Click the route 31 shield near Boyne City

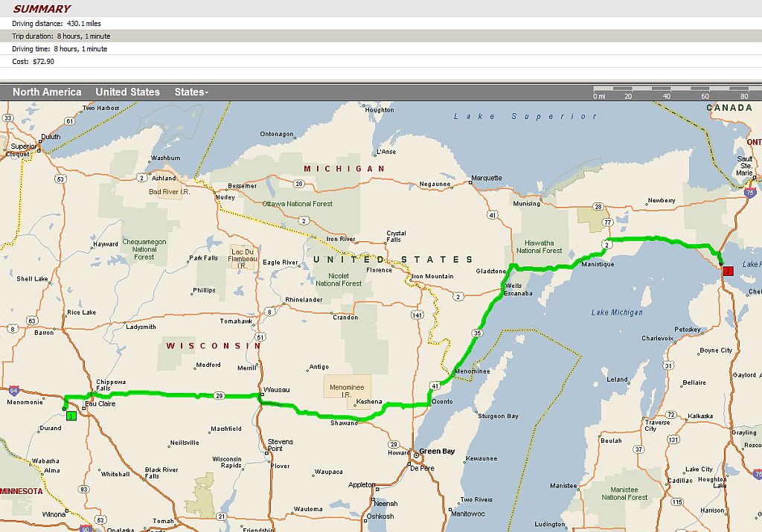[x=669, y=366]
